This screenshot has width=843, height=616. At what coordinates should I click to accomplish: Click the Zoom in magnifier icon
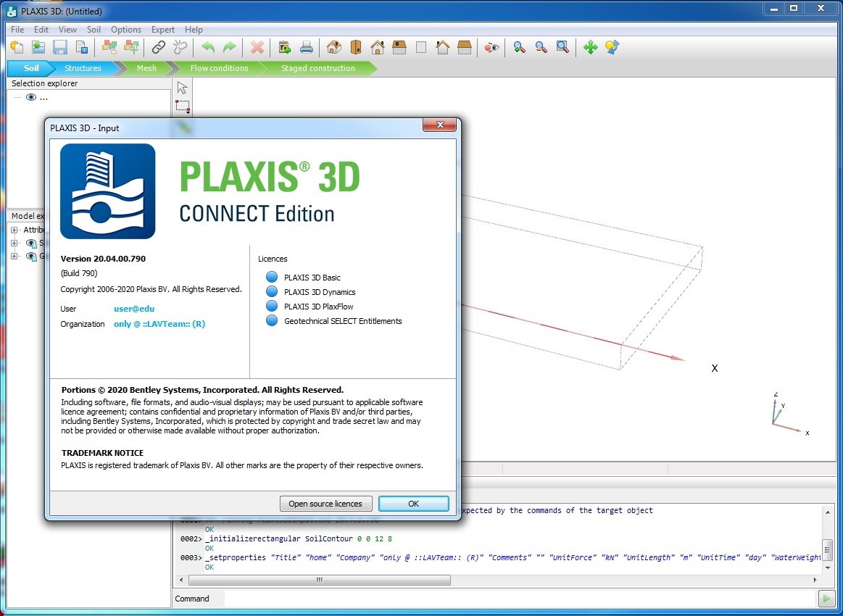pos(519,47)
